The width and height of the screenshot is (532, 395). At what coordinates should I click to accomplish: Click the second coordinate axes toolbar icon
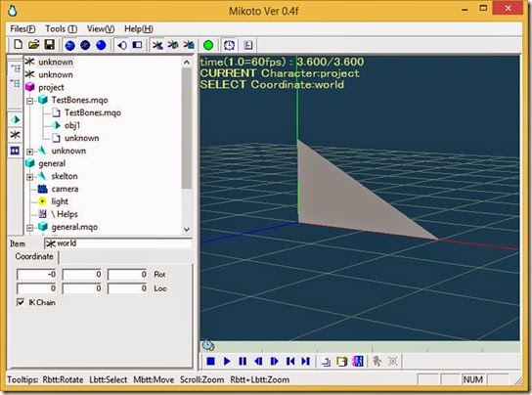(173, 45)
